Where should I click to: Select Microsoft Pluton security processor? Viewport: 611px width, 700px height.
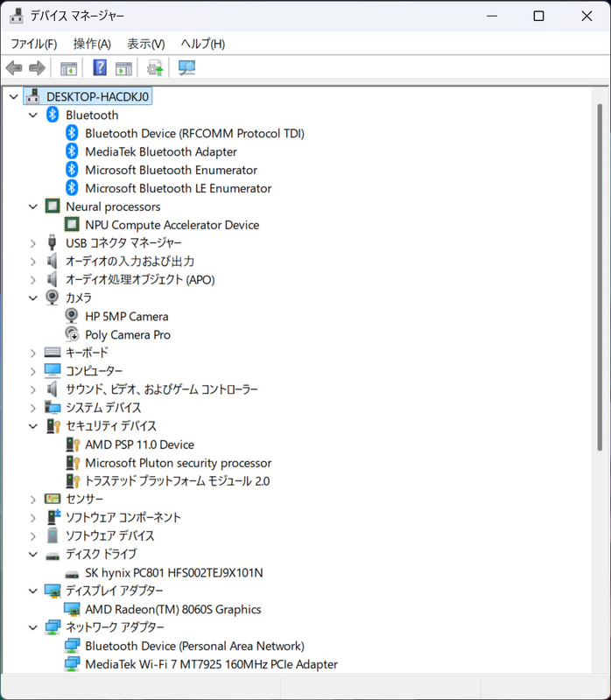pyautogui.click(x=179, y=463)
